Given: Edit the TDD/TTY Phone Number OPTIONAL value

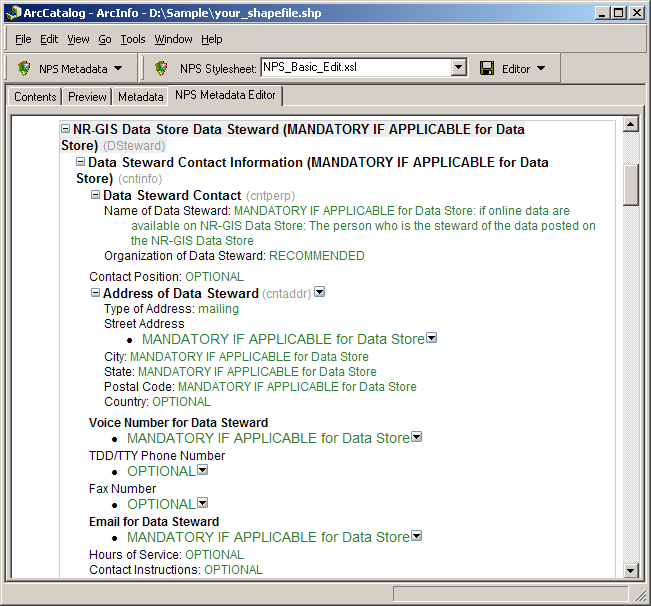Looking at the screenshot, I should point(162,472).
